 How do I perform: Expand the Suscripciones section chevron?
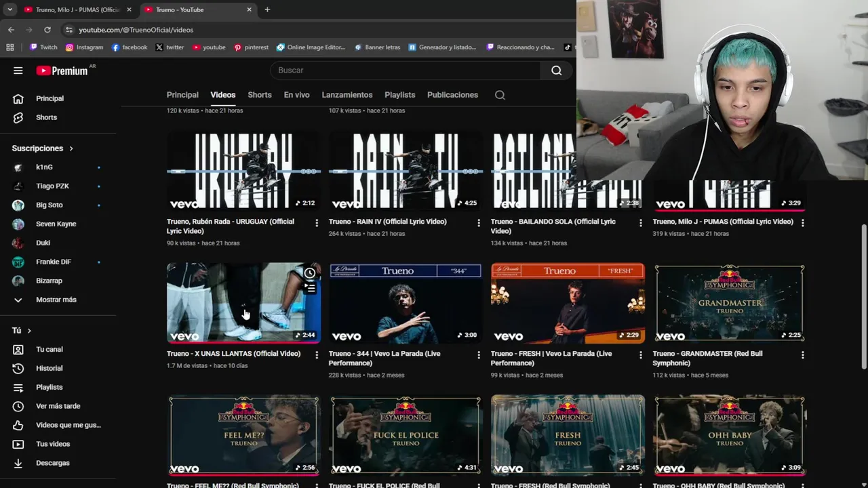(71, 148)
